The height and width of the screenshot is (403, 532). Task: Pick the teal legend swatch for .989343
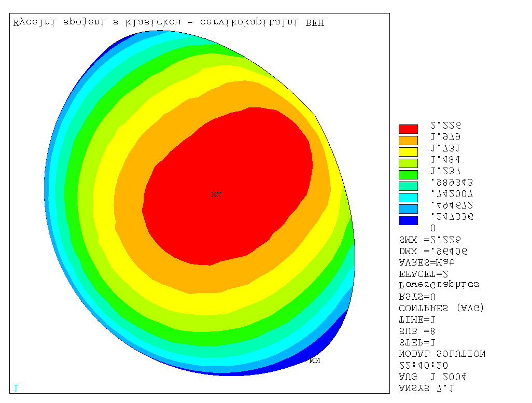click(x=408, y=186)
